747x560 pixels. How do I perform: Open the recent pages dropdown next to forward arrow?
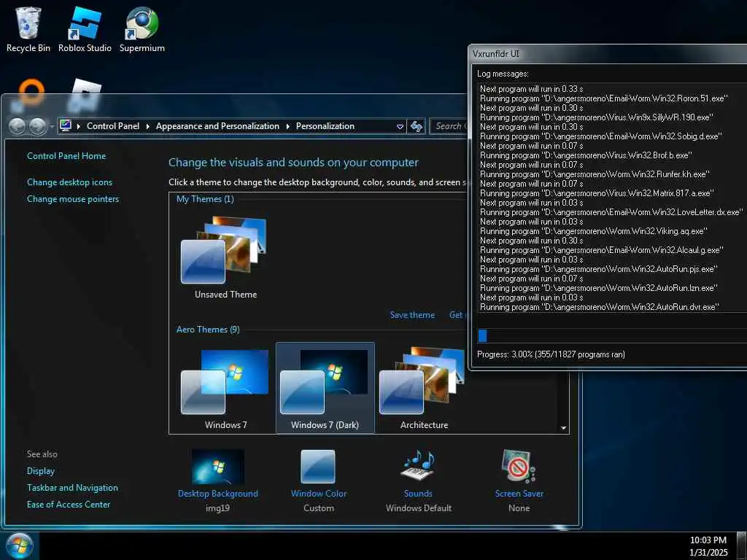(52, 127)
